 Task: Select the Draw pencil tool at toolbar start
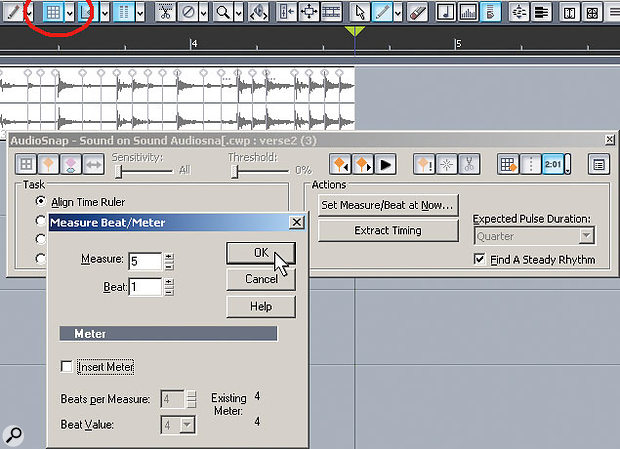pos(13,12)
